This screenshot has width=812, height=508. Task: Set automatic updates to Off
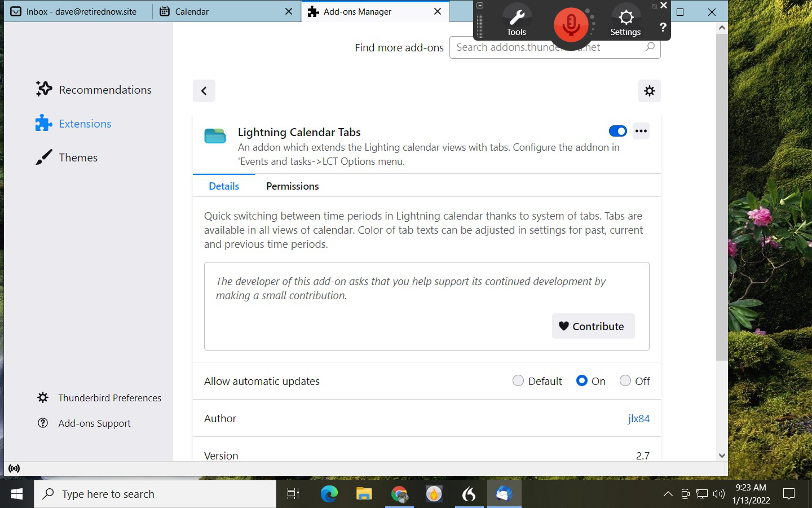[x=625, y=381]
